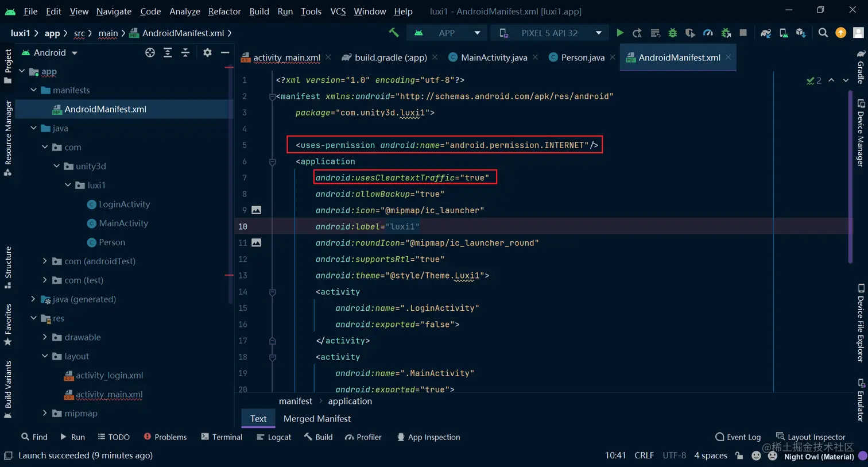Image resolution: width=868 pixels, height=467 pixels.
Task: Fold the manifest tag on line 2
Action: point(272,97)
